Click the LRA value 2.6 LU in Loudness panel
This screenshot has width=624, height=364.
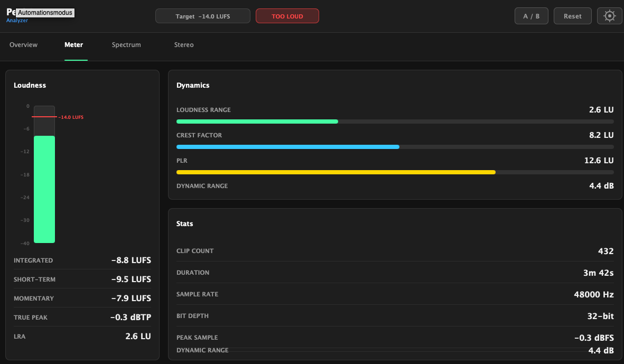(138, 336)
